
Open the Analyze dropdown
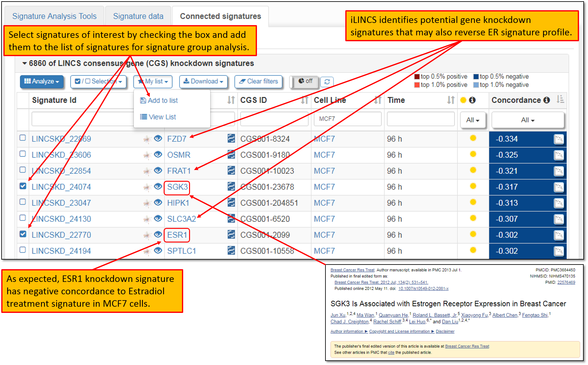point(42,81)
